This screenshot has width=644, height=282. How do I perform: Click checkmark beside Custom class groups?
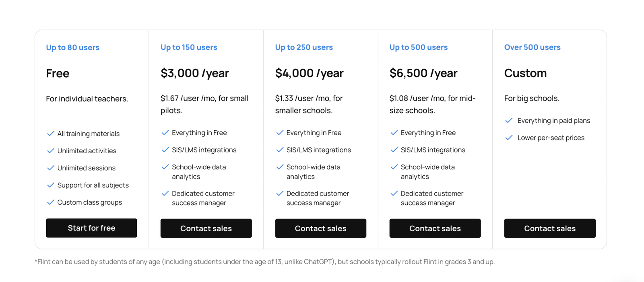click(51, 202)
